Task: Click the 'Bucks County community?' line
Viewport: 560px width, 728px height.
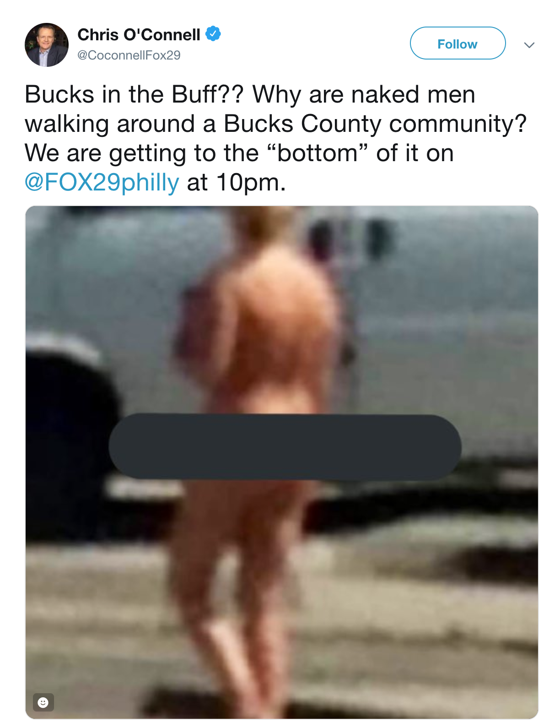Action: (x=375, y=124)
